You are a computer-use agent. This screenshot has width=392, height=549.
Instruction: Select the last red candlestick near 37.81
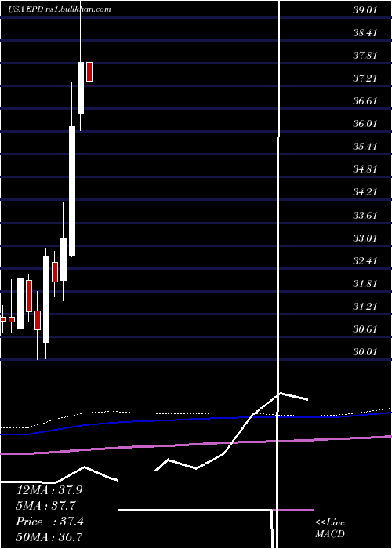89,72
